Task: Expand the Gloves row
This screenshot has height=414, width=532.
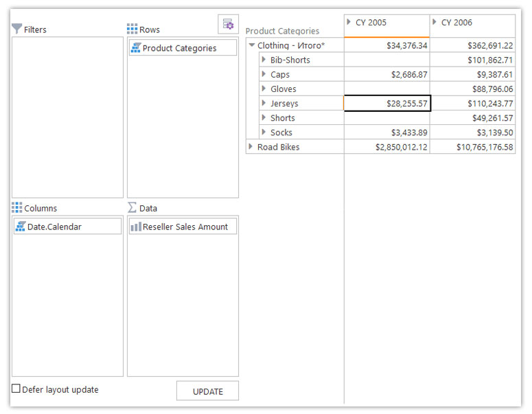Action: [x=264, y=89]
